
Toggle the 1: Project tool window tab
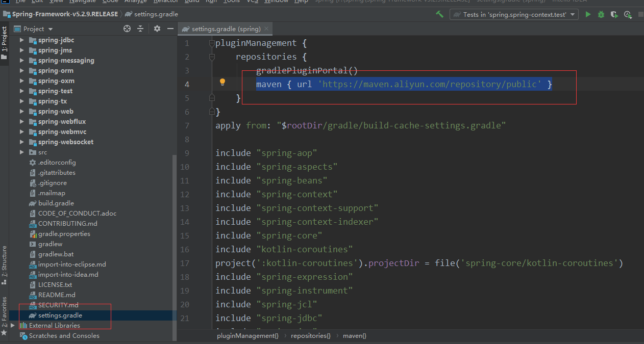point(4,42)
